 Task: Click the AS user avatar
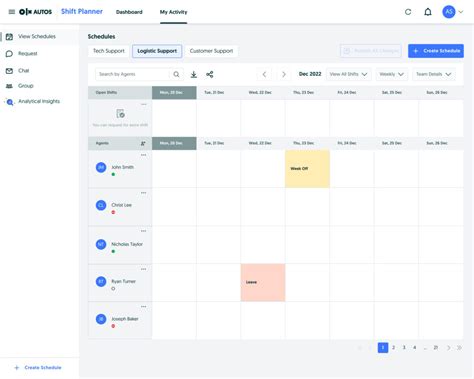click(x=449, y=12)
